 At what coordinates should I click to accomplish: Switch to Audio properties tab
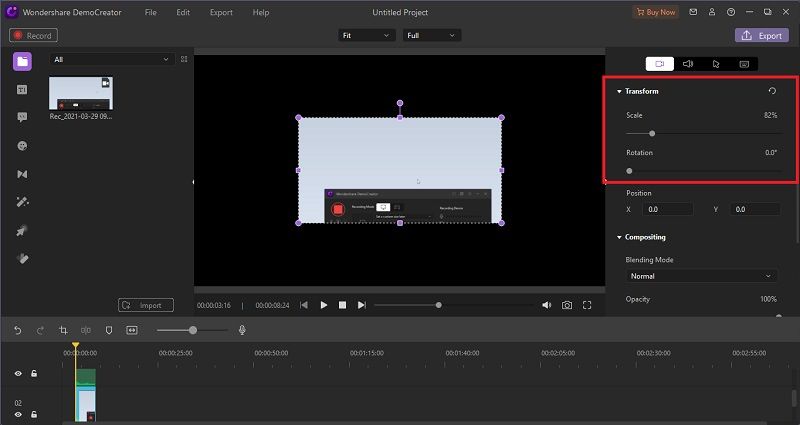[688, 64]
